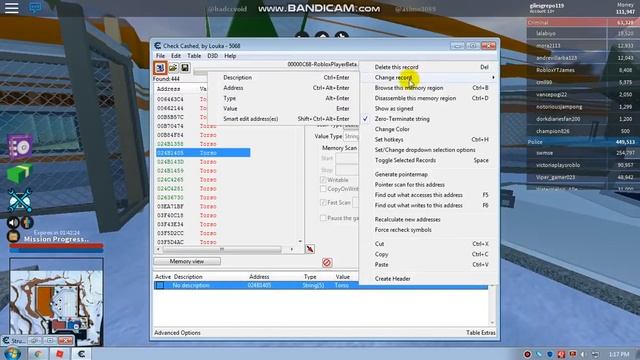The width and height of the screenshot is (640, 360).
Task: Click the Bandicam record tray icon
Action: point(527,354)
